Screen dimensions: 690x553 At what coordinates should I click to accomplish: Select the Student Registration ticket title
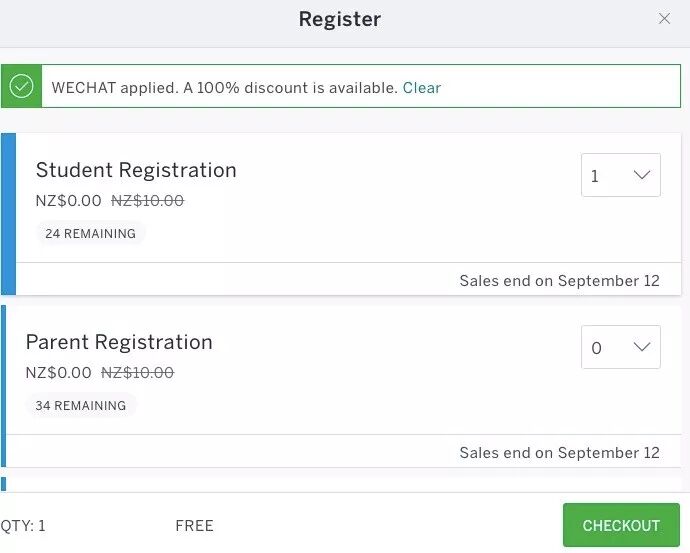tap(136, 170)
